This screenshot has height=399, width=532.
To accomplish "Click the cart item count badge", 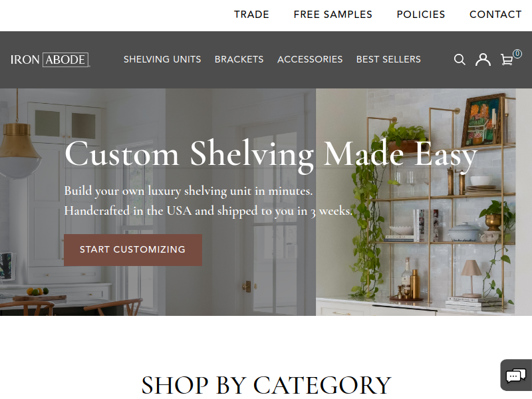I will click(x=517, y=54).
